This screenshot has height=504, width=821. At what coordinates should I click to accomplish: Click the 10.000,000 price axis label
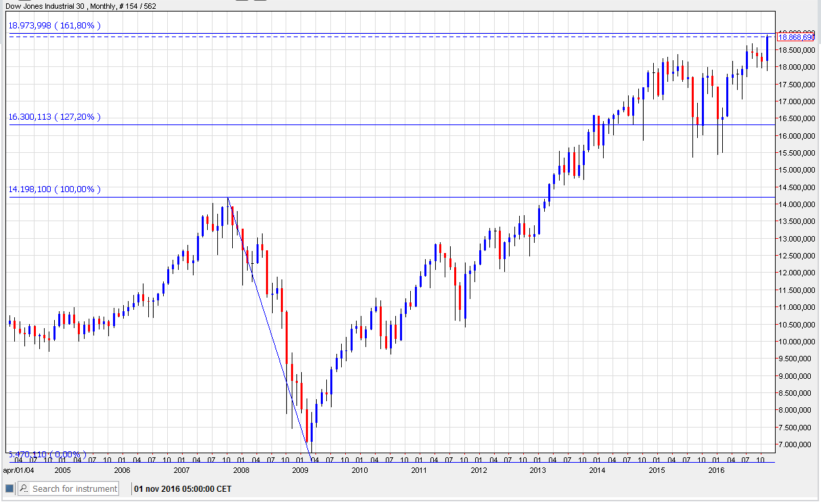click(x=796, y=342)
